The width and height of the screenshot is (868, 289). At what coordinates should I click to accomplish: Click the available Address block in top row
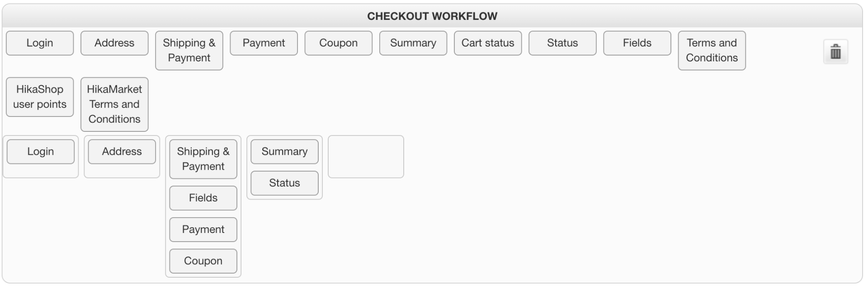point(114,43)
